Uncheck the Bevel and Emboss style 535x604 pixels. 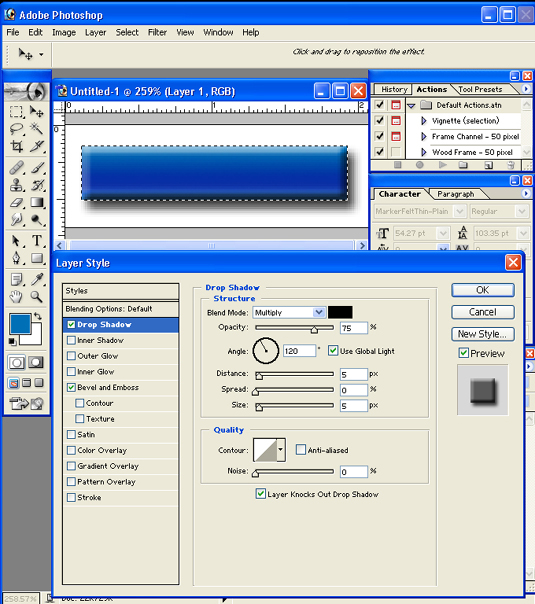pyautogui.click(x=71, y=388)
